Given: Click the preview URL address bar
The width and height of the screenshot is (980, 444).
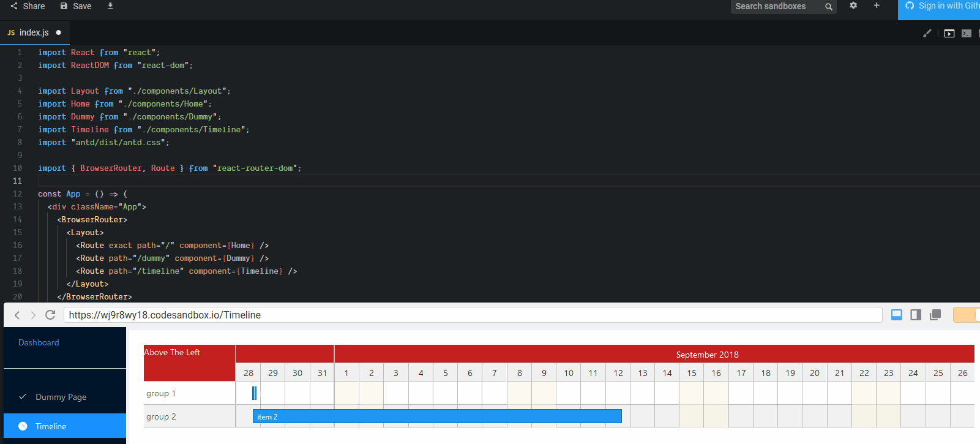Looking at the screenshot, I should 473,315.
